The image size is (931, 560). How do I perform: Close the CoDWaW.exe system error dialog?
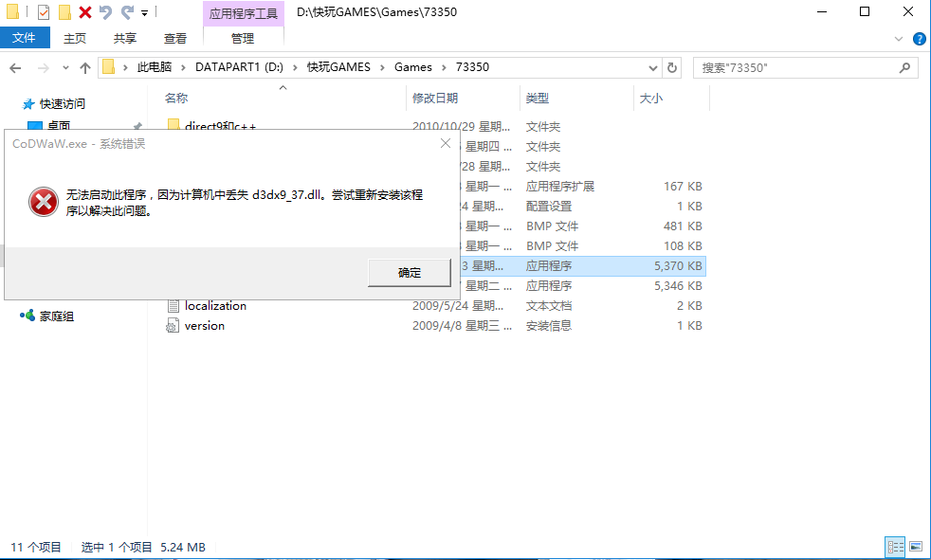[x=446, y=144]
